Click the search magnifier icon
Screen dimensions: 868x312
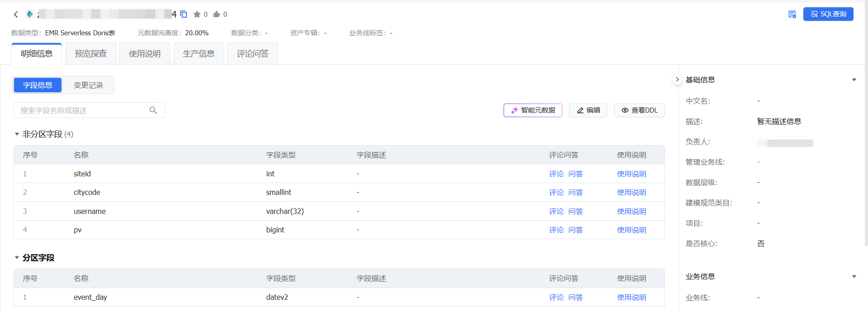click(x=153, y=110)
